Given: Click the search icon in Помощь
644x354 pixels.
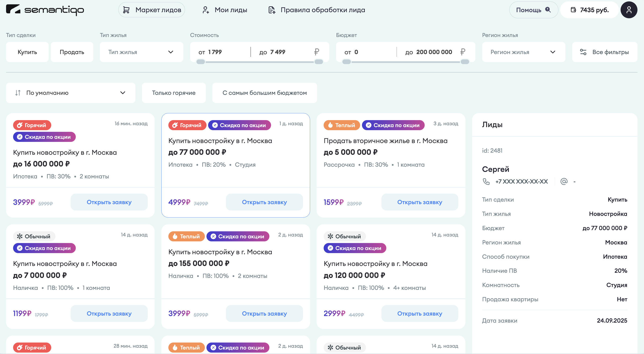Looking at the screenshot, I should tap(548, 10).
